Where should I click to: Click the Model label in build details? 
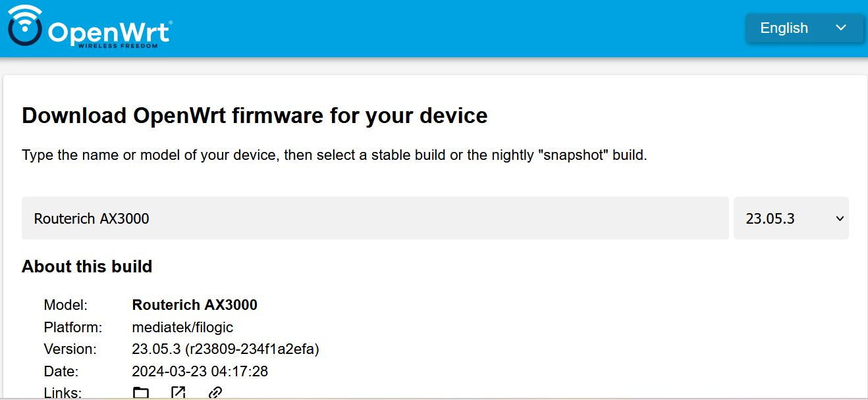point(65,305)
